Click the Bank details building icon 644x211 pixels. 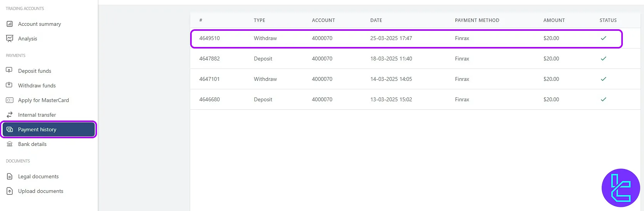pos(10,144)
